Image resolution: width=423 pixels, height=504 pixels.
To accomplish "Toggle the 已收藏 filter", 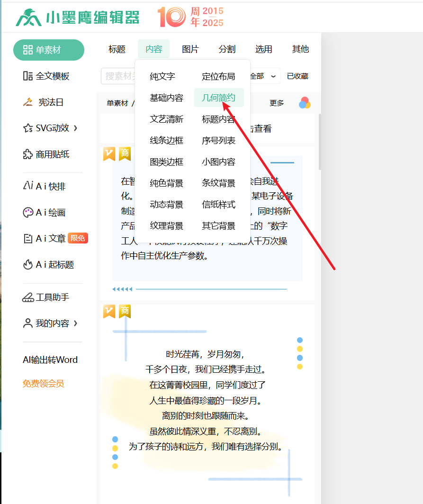I will click(x=297, y=76).
